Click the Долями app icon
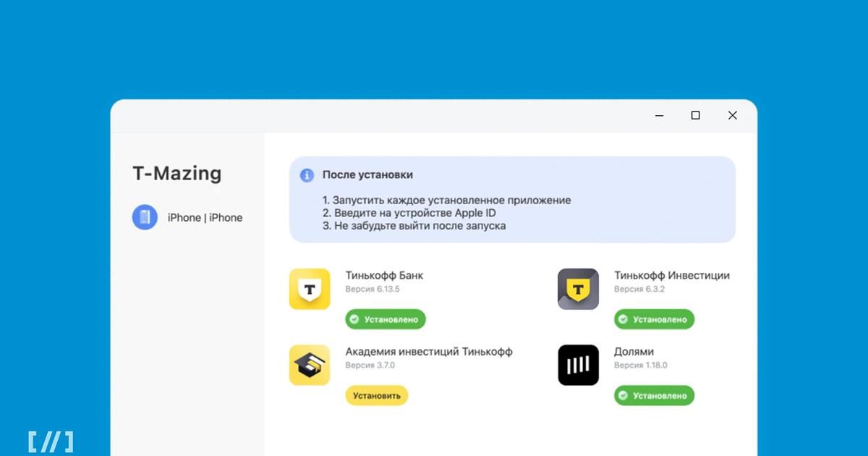This screenshot has height=456, width=868. click(x=578, y=365)
